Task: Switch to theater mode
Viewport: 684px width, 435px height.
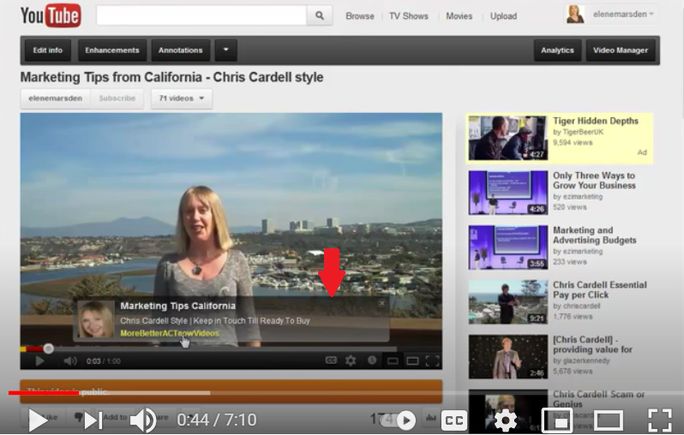Action: click(608, 420)
